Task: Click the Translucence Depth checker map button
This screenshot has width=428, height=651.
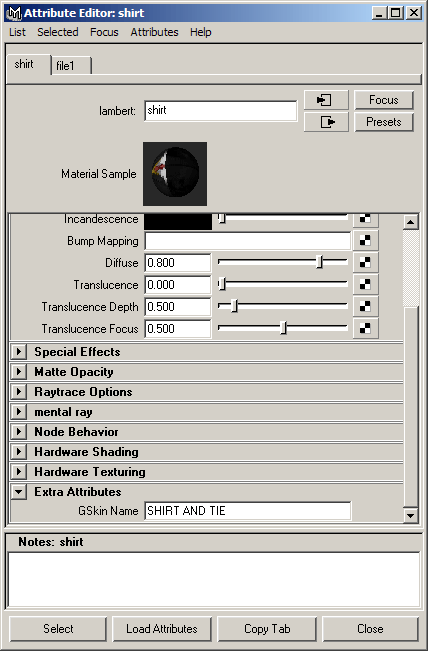Action: [365, 306]
